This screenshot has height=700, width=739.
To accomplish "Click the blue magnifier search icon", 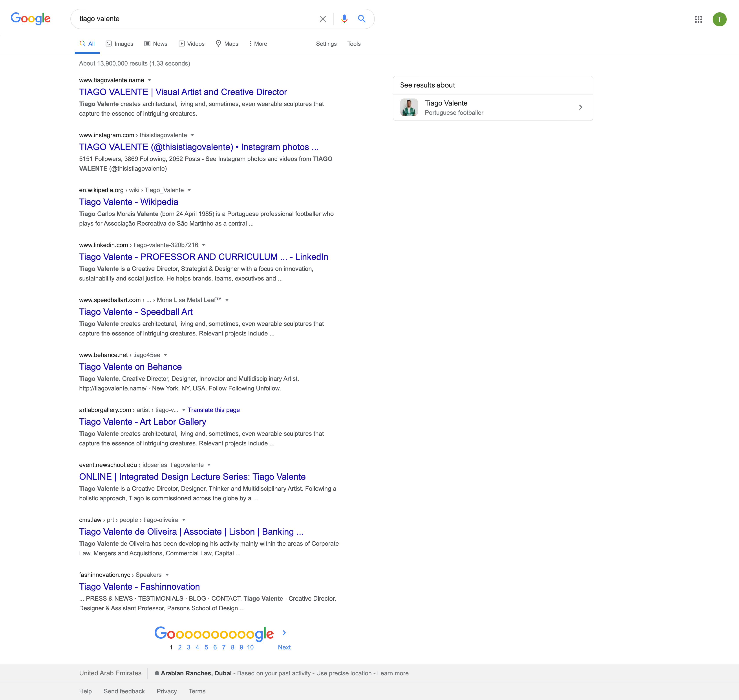I will 362,19.
